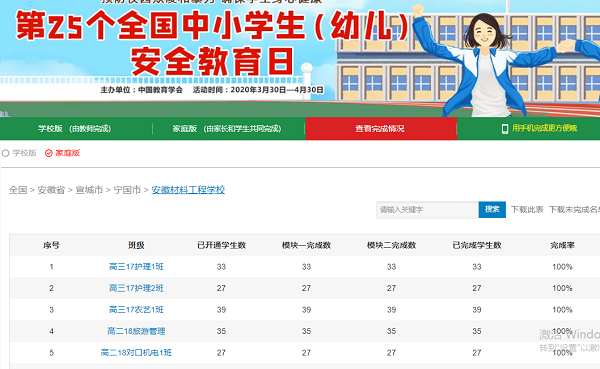
Task: Go to 安徽省 in the breadcrumb
Action: pos(51,190)
